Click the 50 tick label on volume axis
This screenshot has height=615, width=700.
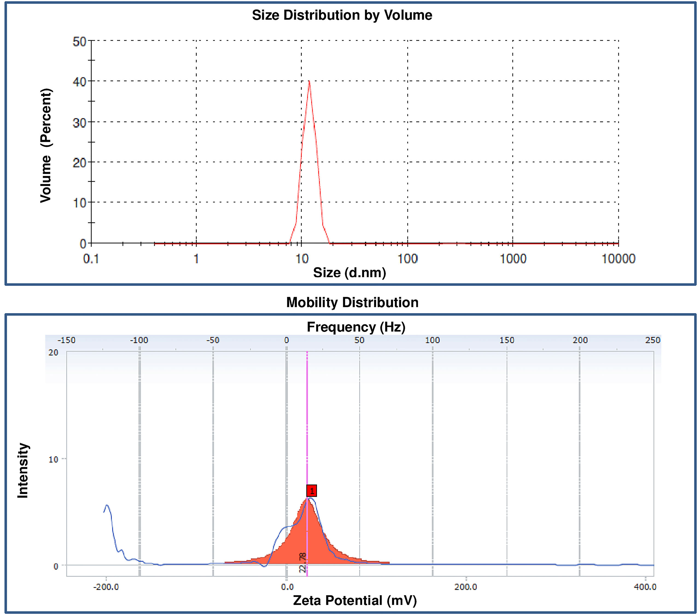(x=80, y=42)
